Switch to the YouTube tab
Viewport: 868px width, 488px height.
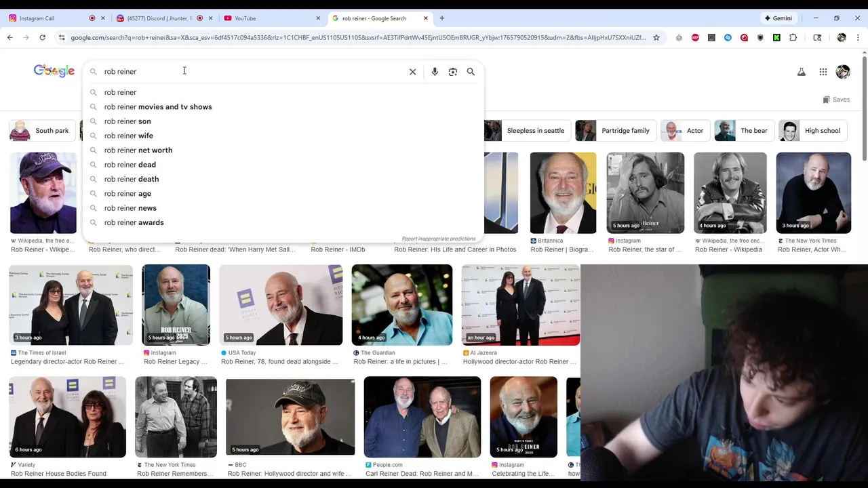pyautogui.click(x=272, y=18)
